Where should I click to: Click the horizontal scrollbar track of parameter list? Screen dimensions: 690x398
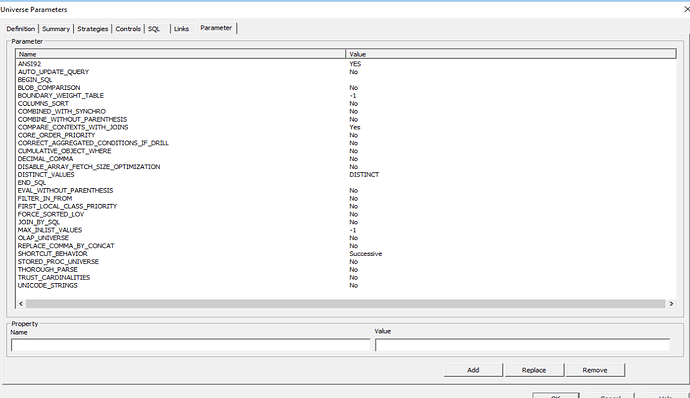(345, 304)
